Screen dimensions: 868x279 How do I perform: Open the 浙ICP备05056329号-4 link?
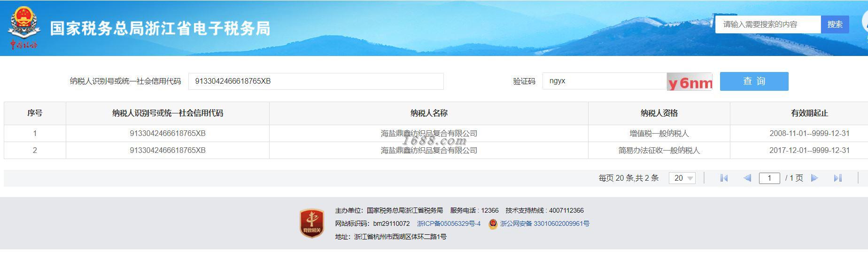(449, 224)
